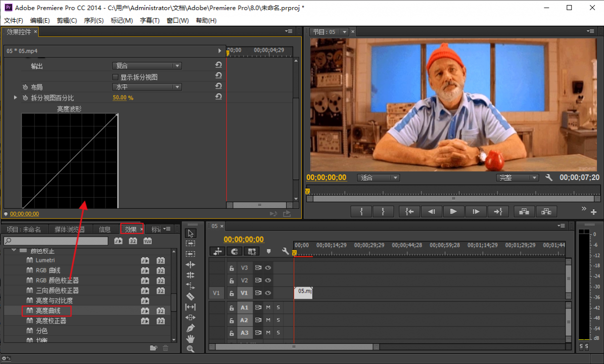This screenshot has height=364, width=604.
Task: Reset the 拆分视图百分比 parameter
Action: point(218,97)
